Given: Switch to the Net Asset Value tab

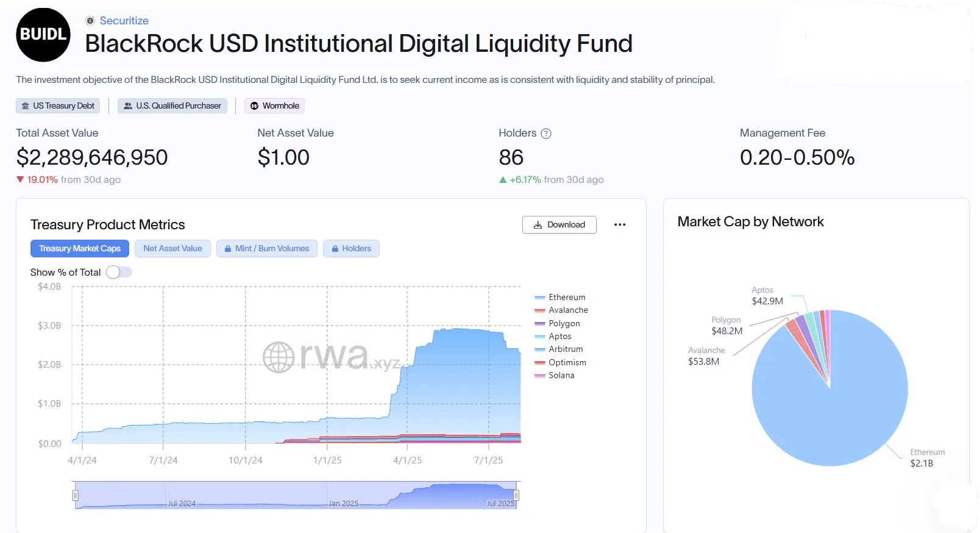Looking at the screenshot, I should tap(172, 248).
